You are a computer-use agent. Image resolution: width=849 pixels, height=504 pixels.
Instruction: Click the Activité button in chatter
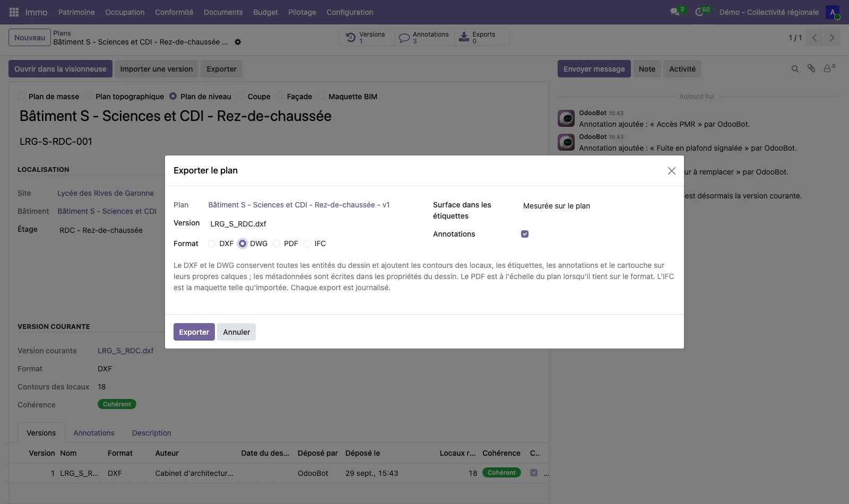682,69
